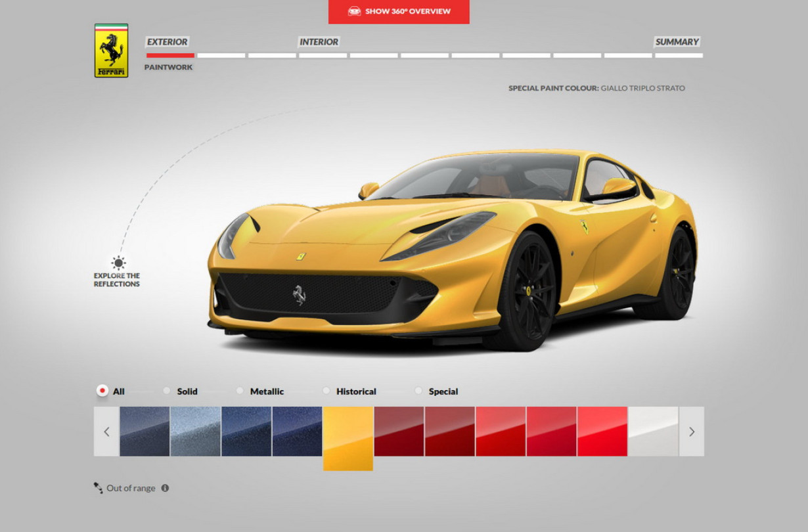Click the Ferrari prancing horse logo

[111, 51]
